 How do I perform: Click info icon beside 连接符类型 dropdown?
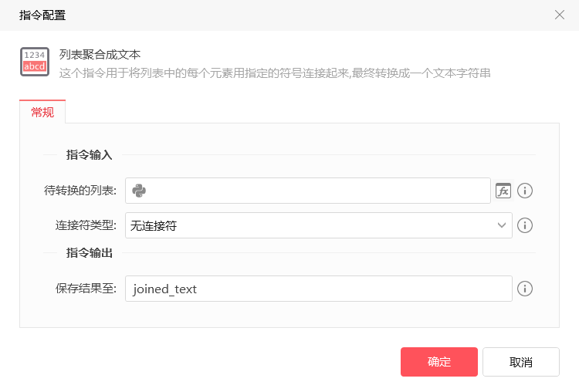click(x=525, y=225)
